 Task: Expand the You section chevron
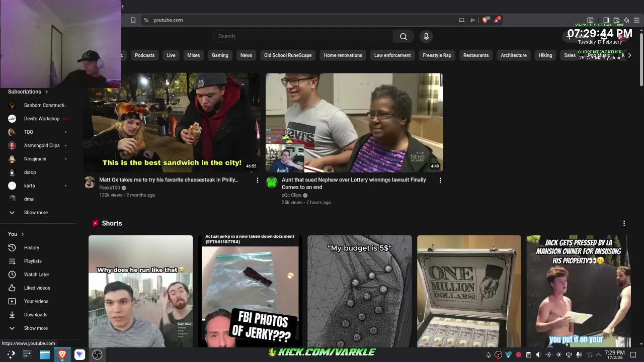point(22,234)
